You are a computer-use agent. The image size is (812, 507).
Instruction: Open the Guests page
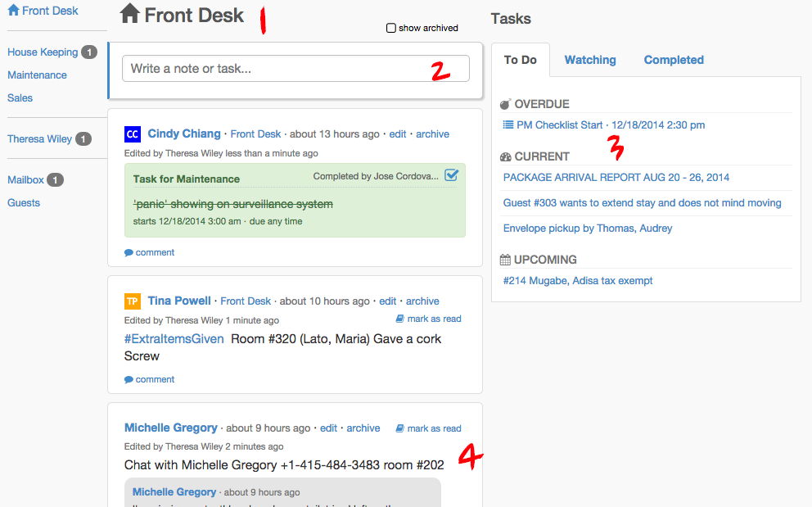23,202
